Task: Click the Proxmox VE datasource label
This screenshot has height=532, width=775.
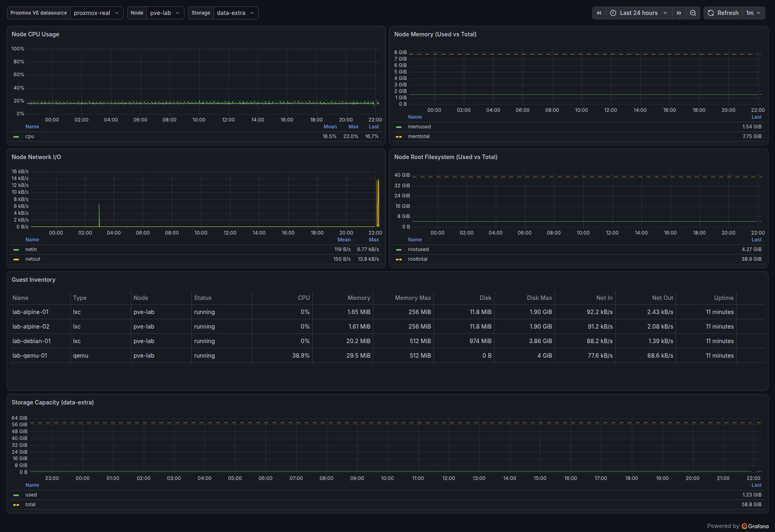Action: (x=39, y=13)
